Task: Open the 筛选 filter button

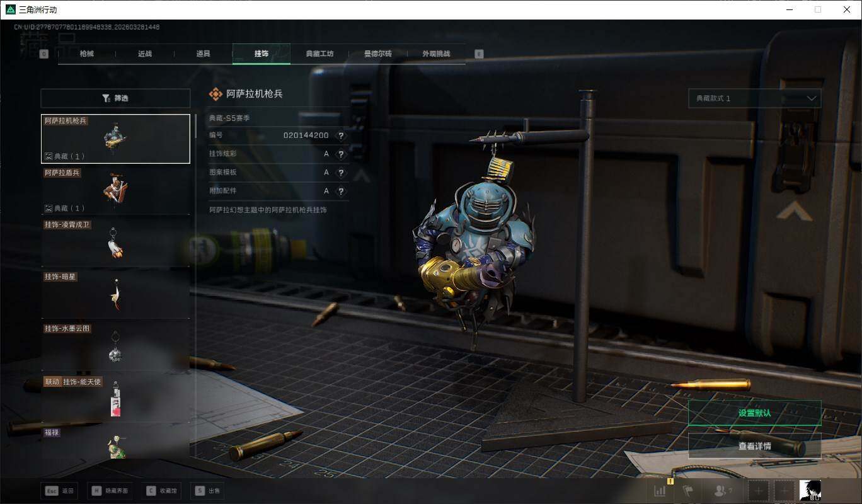Action: coord(115,98)
